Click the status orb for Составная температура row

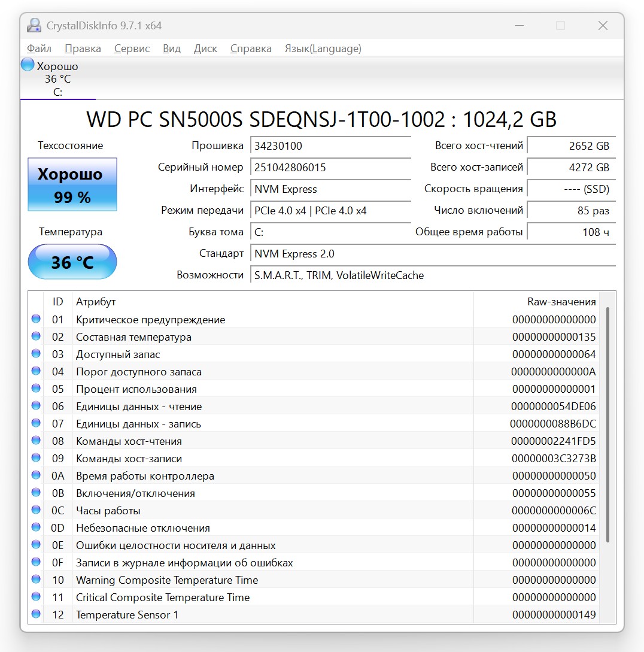[36, 336]
